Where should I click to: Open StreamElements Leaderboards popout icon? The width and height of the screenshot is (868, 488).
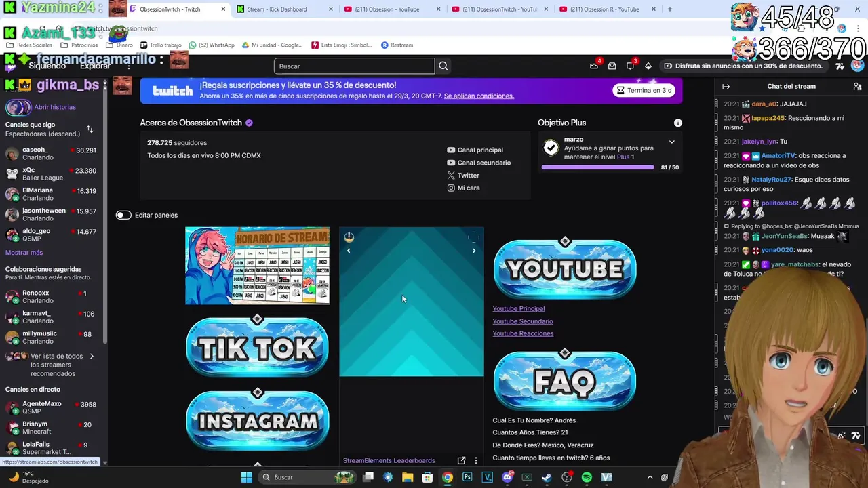[461, 460]
